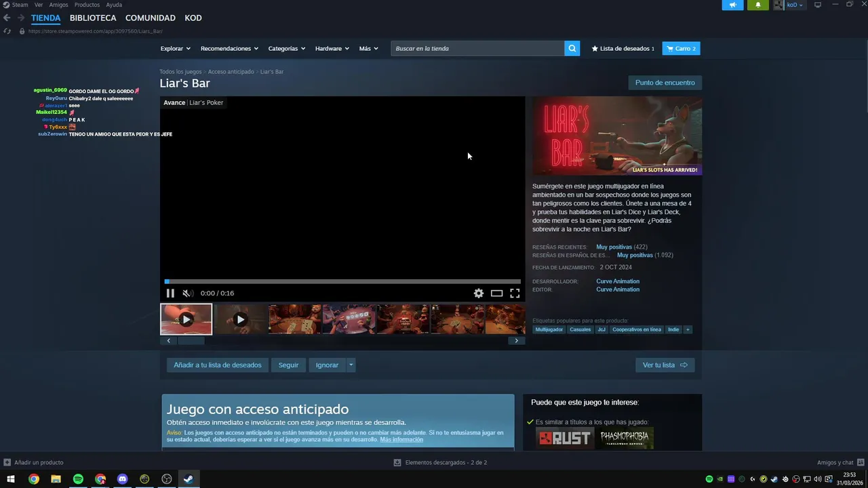The height and width of the screenshot is (488, 868).
Task: Click the plus tag button
Action: 688,329
